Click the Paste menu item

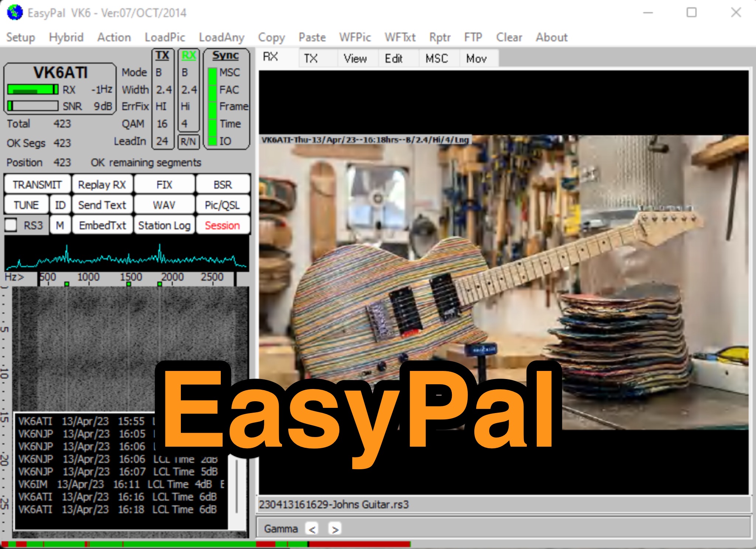point(312,37)
